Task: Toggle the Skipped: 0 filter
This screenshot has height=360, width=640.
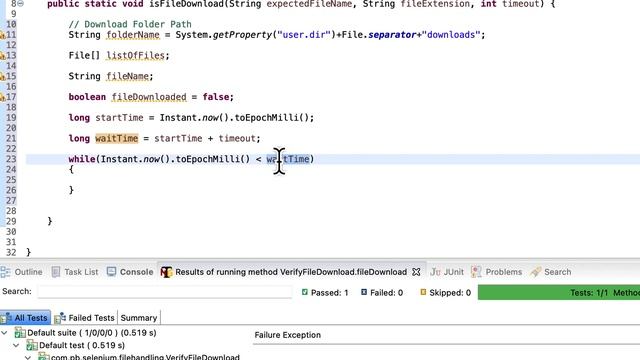Action: (445, 293)
